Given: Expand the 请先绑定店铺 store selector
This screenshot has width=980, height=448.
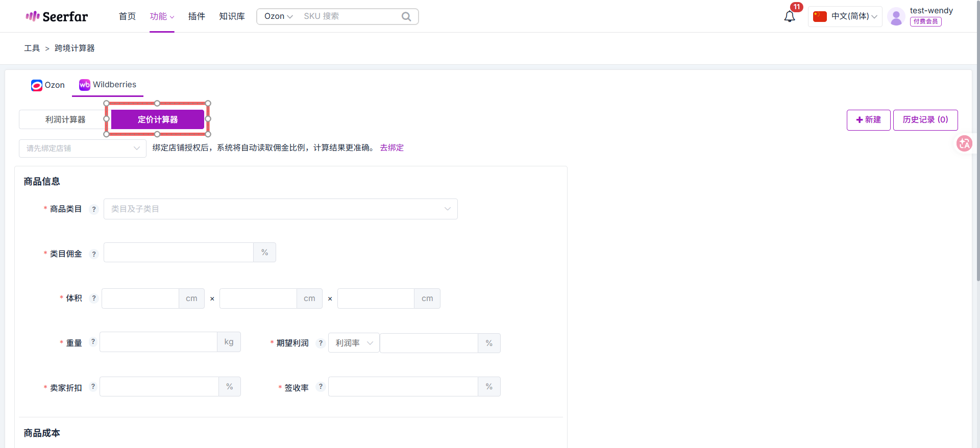Looking at the screenshot, I should [x=83, y=148].
